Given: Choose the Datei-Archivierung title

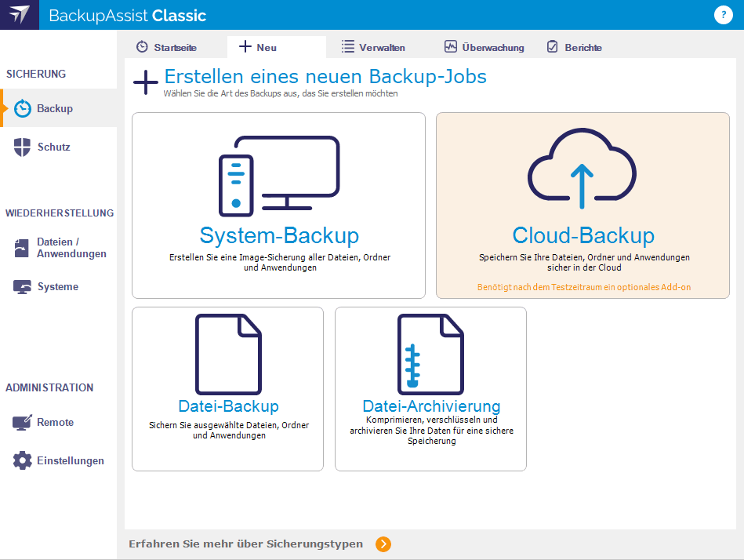Looking at the screenshot, I should 431,406.
